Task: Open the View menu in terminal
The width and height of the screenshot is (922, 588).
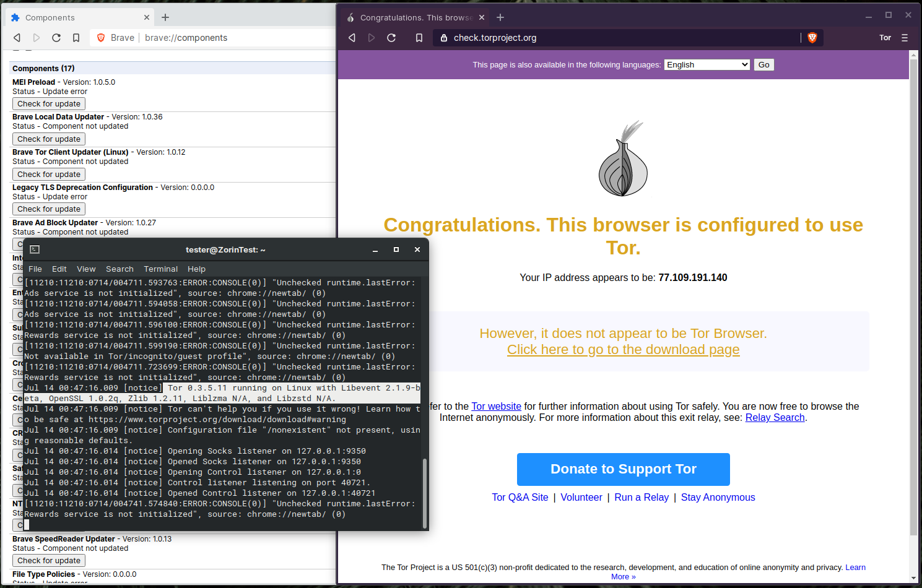Action: (x=86, y=269)
